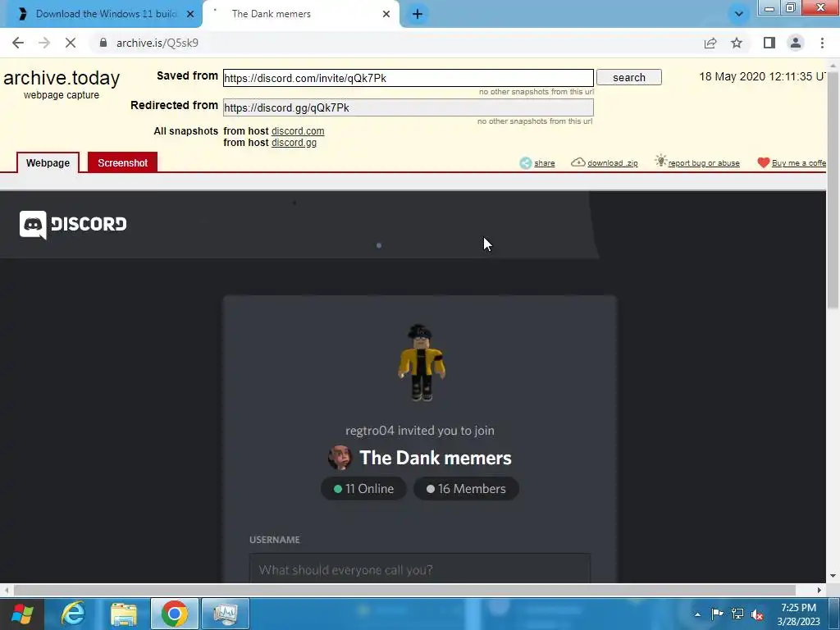Focus the Redirected from URL field
The height and width of the screenshot is (630, 840).
(409, 107)
